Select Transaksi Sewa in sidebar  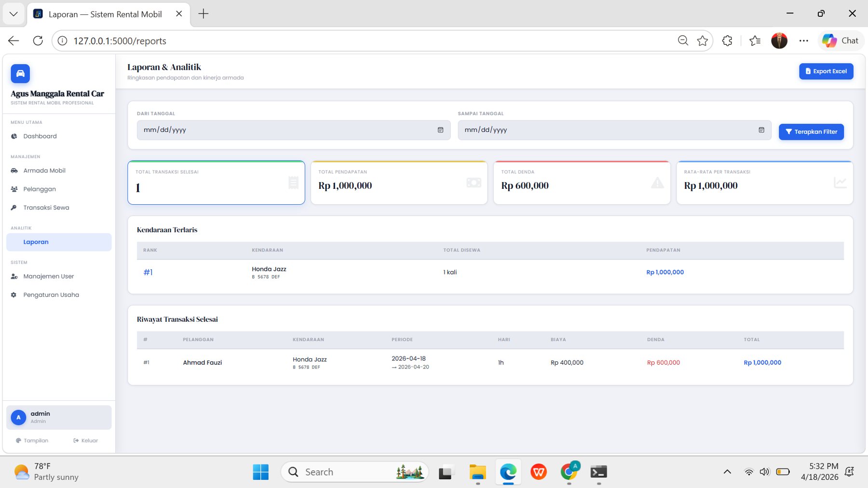click(x=46, y=208)
